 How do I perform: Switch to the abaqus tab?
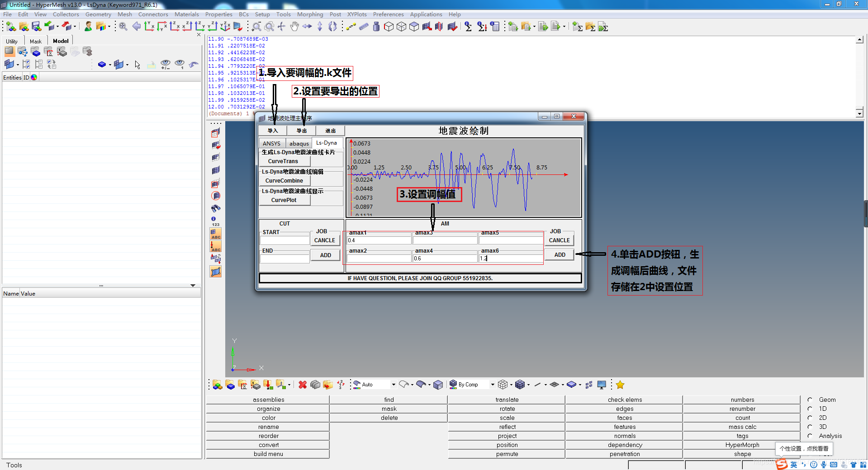coord(299,143)
